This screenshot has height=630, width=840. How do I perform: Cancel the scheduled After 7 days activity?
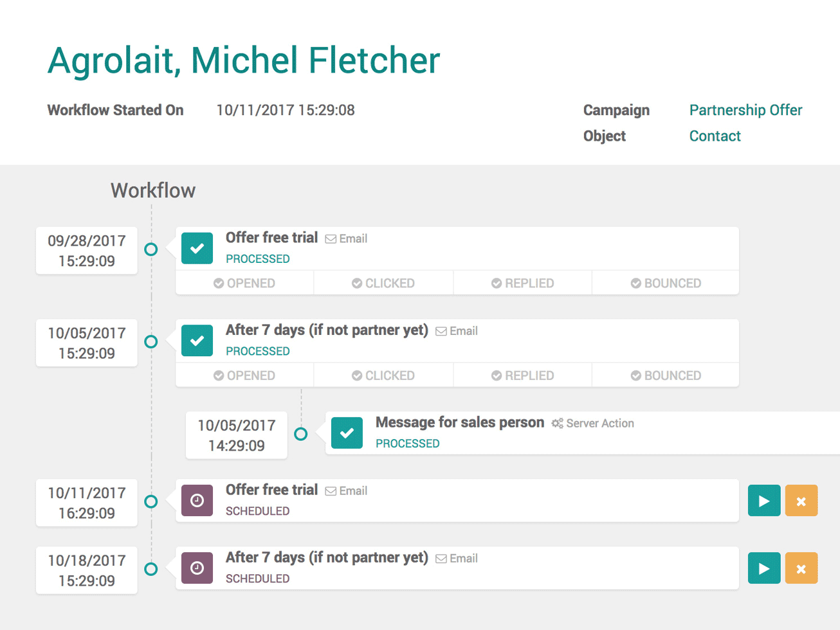801,568
